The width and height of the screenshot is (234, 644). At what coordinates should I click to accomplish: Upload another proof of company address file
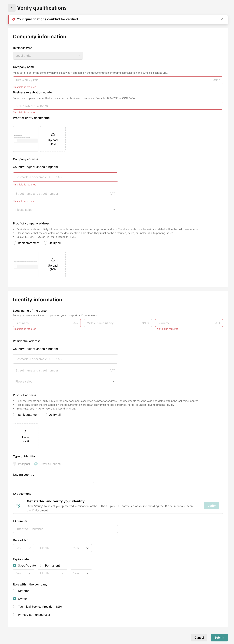[53, 264]
